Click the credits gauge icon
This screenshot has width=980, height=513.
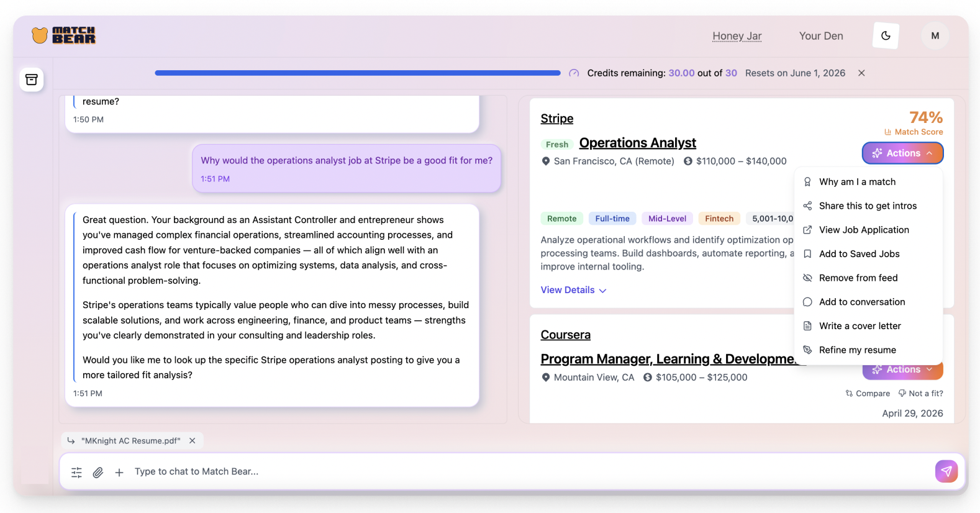tap(574, 73)
